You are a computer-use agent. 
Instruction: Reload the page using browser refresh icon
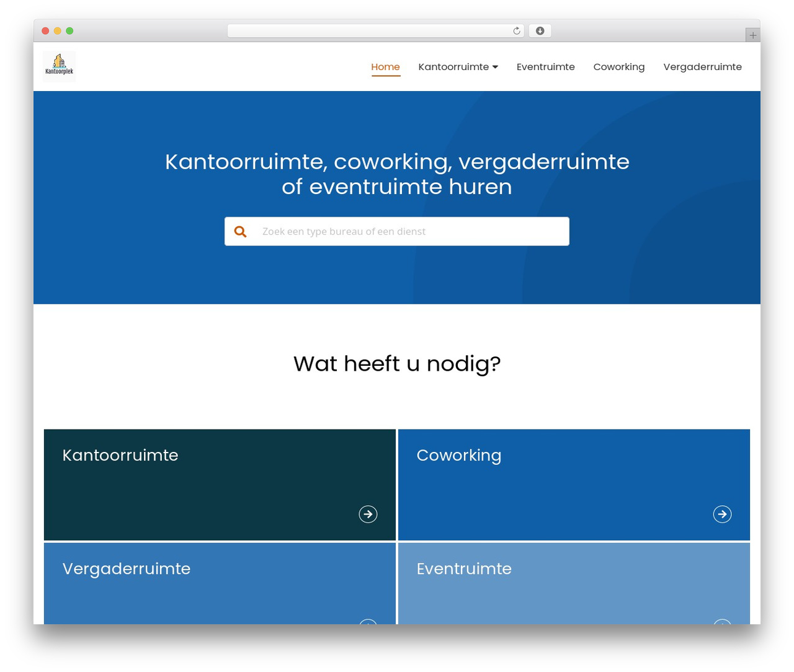(x=516, y=31)
